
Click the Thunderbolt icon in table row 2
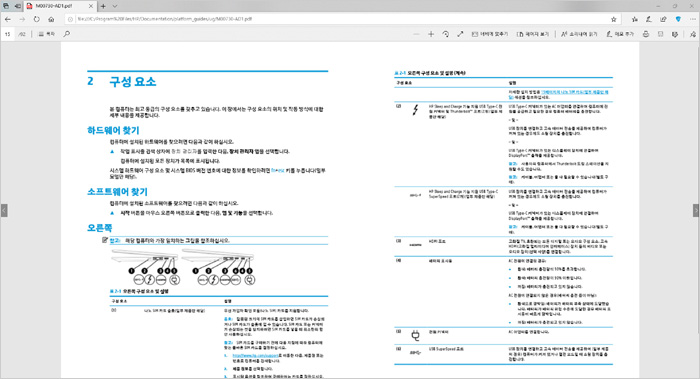point(416,110)
